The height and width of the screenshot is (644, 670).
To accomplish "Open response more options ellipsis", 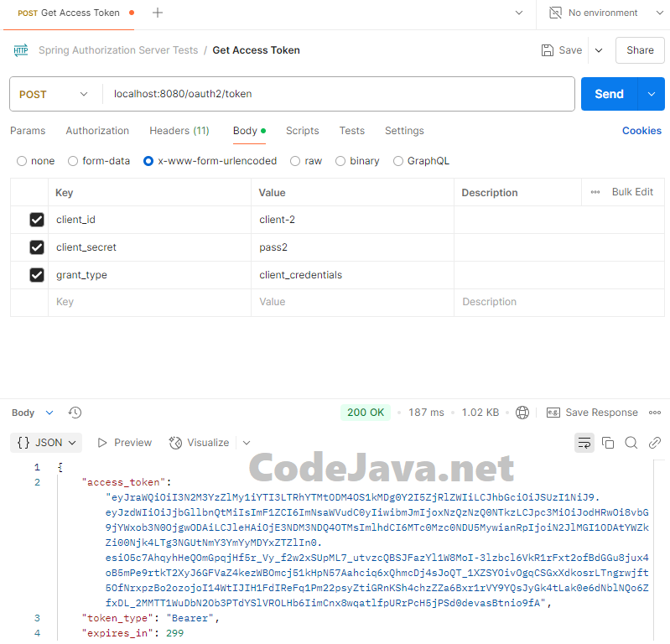I will coord(655,413).
